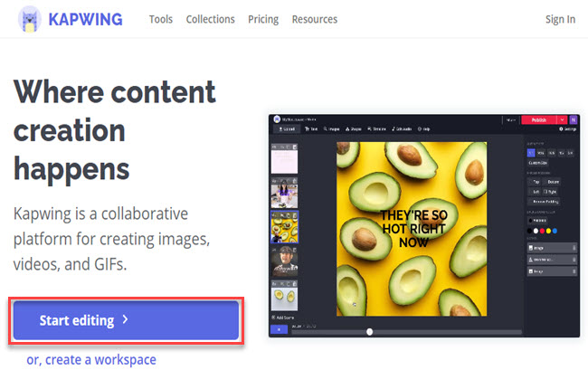The height and width of the screenshot is (389, 588).
Task: Click the Kapwing cat logo icon
Action: point(27,19)
